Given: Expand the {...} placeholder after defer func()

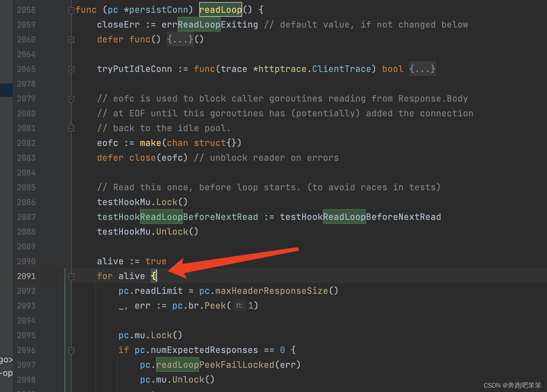Looking at the screenshot, I should (x=180, y=39).
